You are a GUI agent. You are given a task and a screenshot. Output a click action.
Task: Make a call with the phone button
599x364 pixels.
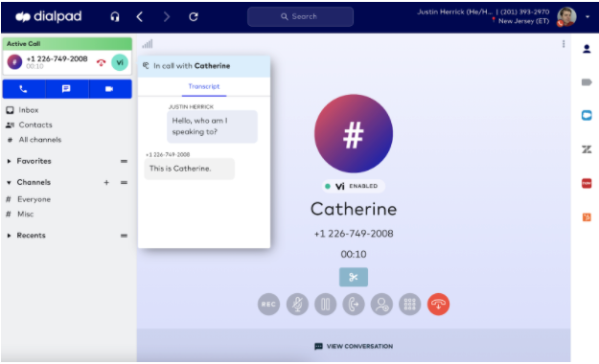pyautogui.click(x=24, y=89)
